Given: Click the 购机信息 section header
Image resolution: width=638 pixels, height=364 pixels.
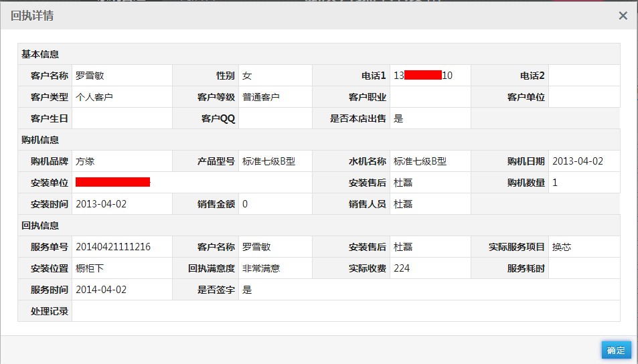Looking at the screenshot, I should [40, 140].
